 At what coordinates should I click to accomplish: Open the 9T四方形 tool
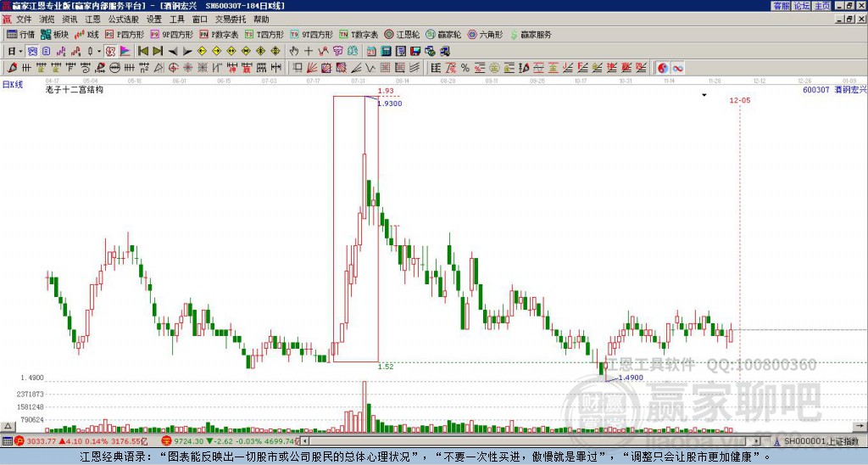tap(312, 34)
